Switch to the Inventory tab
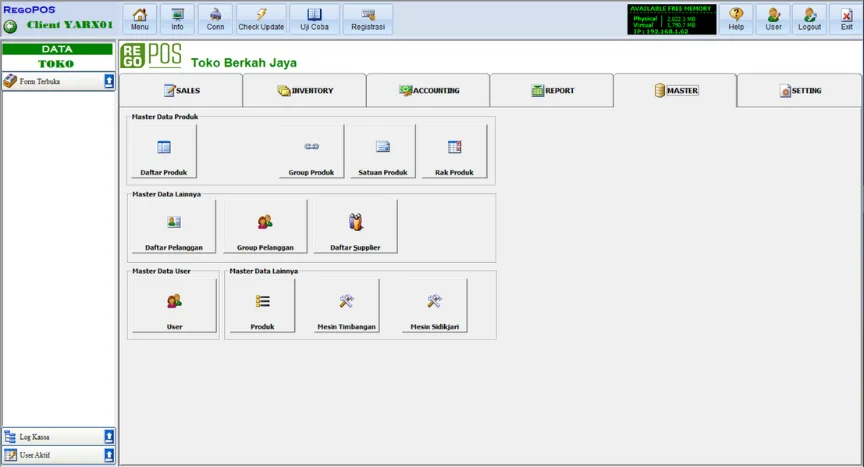 click(x=305, y=91)
